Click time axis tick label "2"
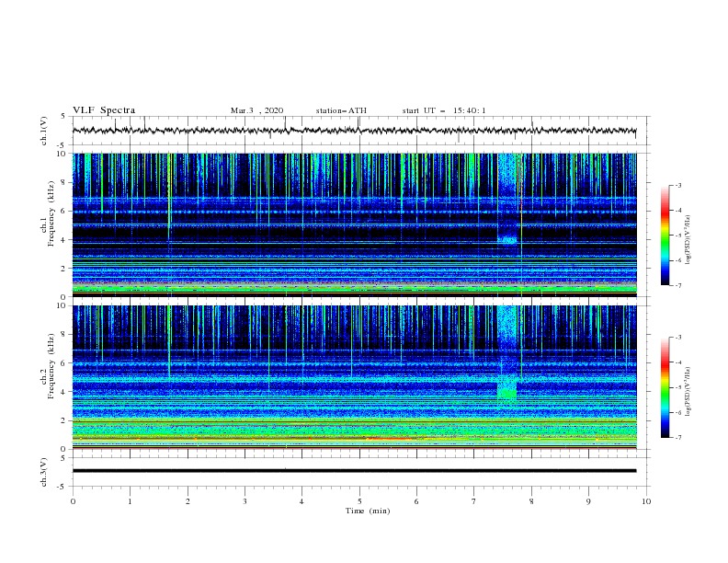This screenshot has width=728, height=563. 188,501
